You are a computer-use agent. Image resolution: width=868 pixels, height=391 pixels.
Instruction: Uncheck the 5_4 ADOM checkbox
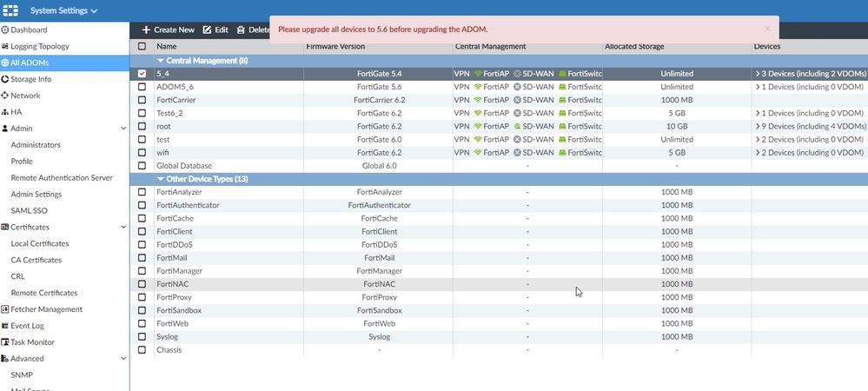[142, 74]
